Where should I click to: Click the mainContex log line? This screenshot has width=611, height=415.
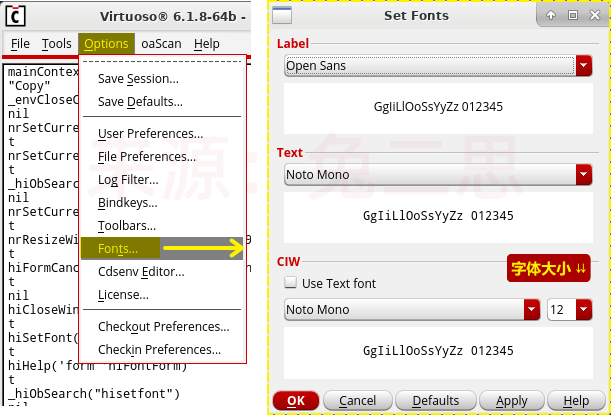click(43, 72)
